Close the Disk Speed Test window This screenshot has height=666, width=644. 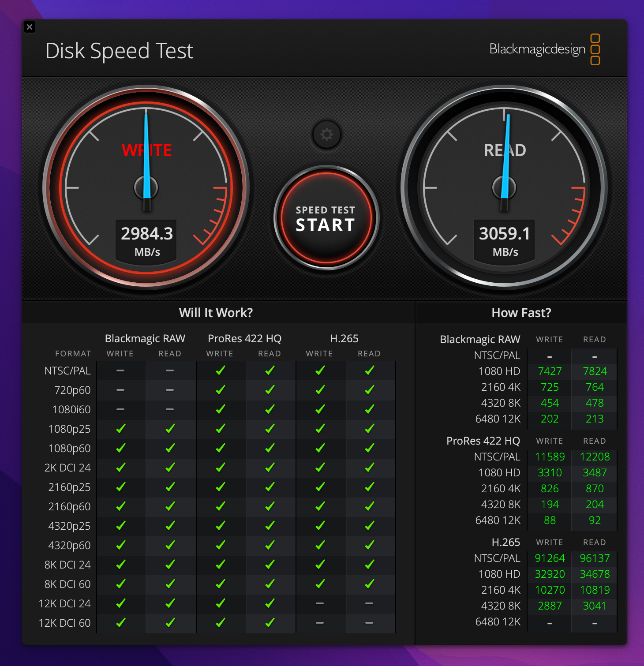pos(30,27)
